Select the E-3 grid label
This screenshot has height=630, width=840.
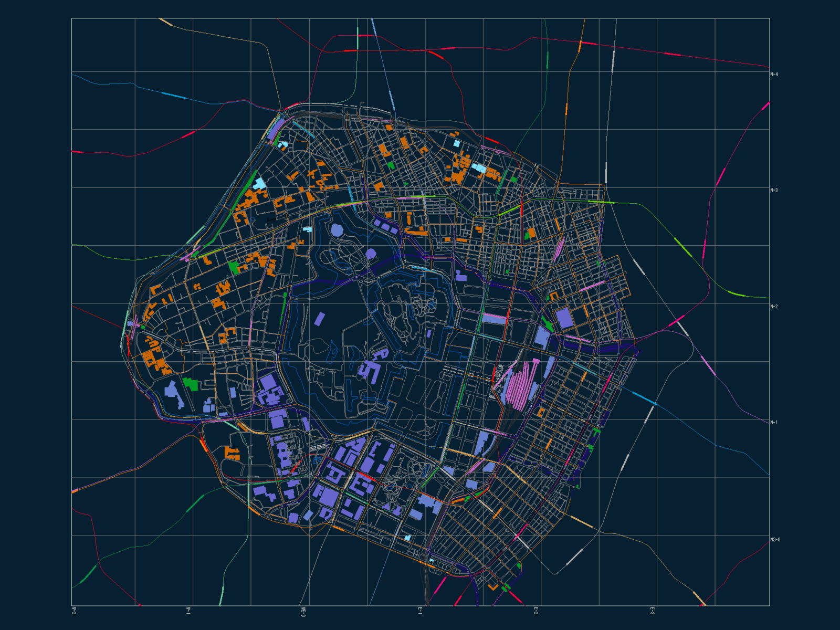click(652, 611)
